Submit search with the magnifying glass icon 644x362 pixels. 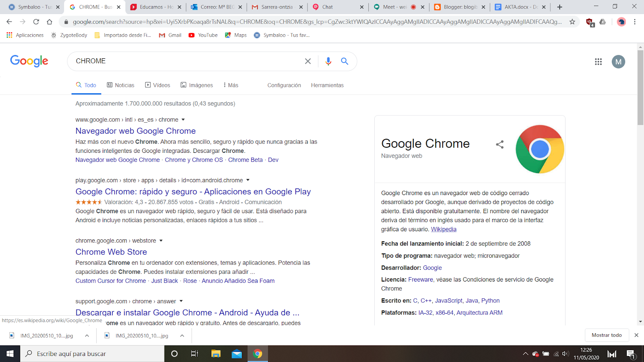pyautogui.click(x=345, y=61)
